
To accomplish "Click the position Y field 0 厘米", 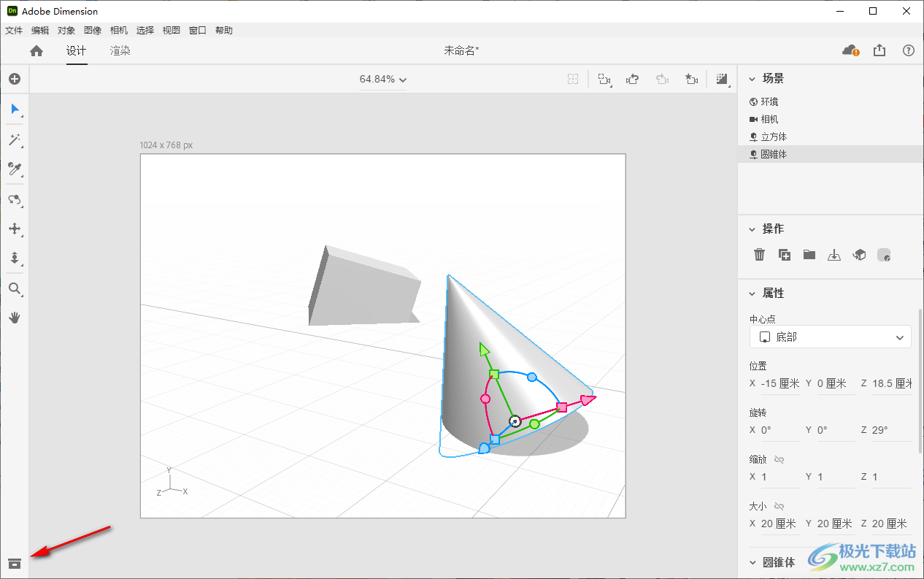I will pos(836,383).
